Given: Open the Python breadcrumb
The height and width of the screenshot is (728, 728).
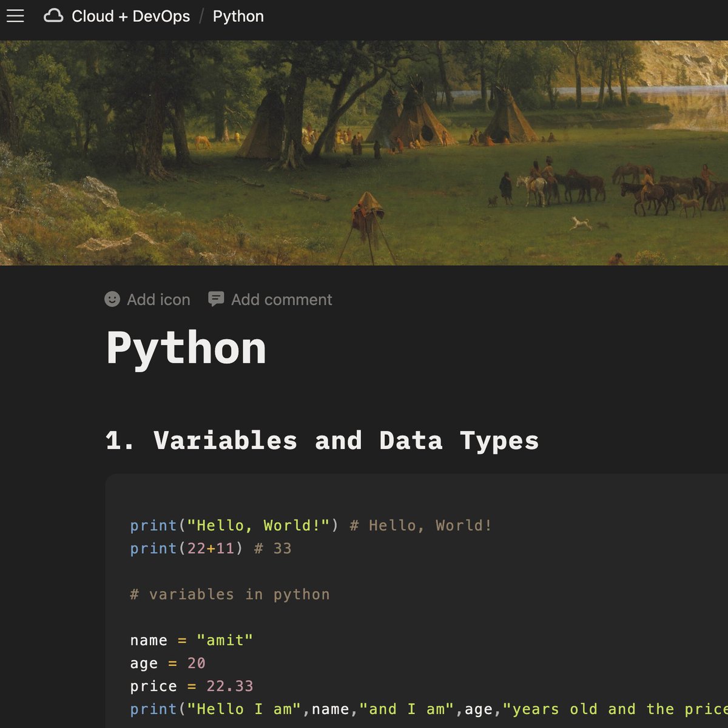Looking at the screenshot, I should click(238, 16).
